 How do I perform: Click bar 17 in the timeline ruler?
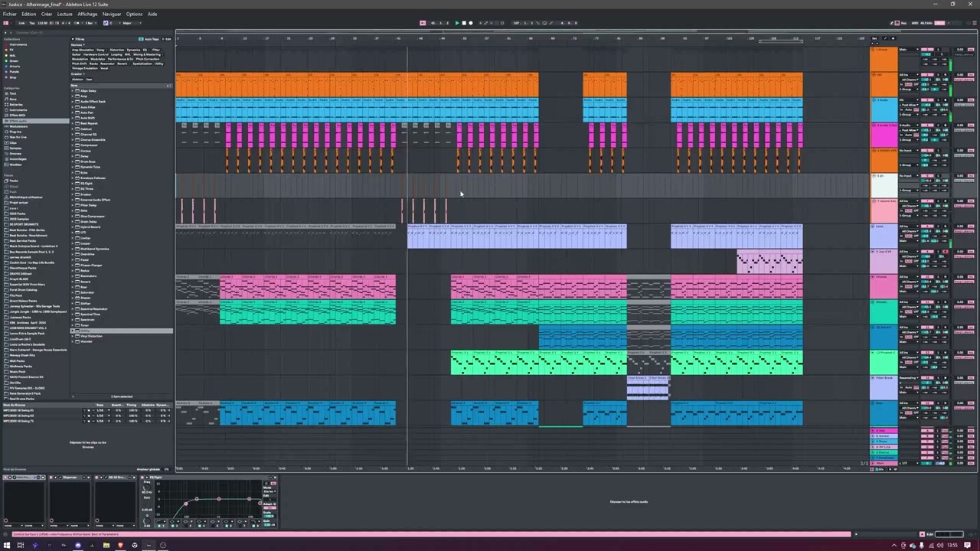(266, 37)
